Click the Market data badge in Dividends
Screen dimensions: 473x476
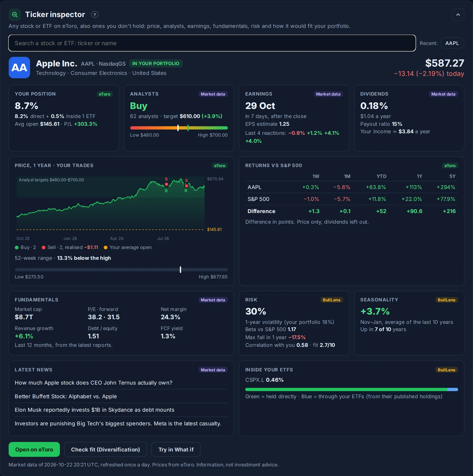tap(443, 94)
